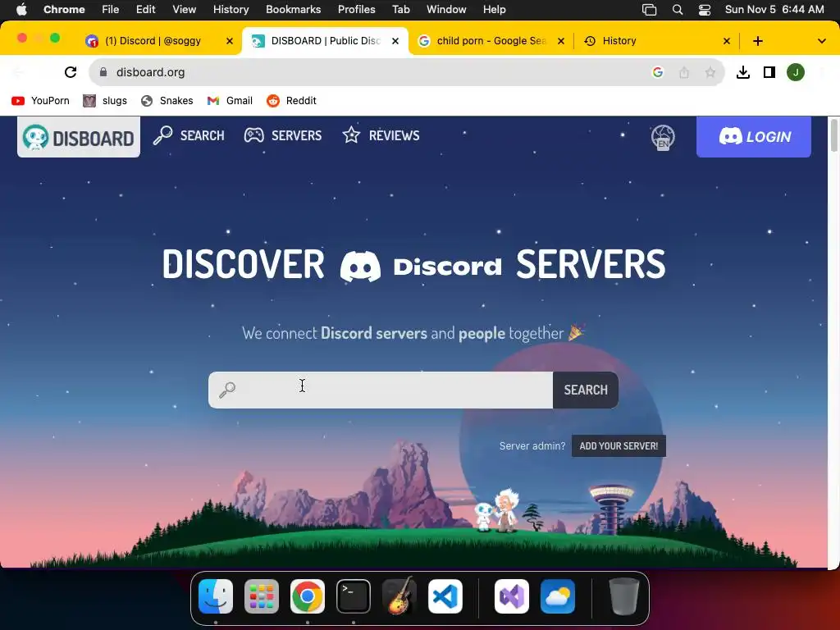Screen dimensions: 840x630
Task: Close the Google Search tab
Action: tap(561, 41)
